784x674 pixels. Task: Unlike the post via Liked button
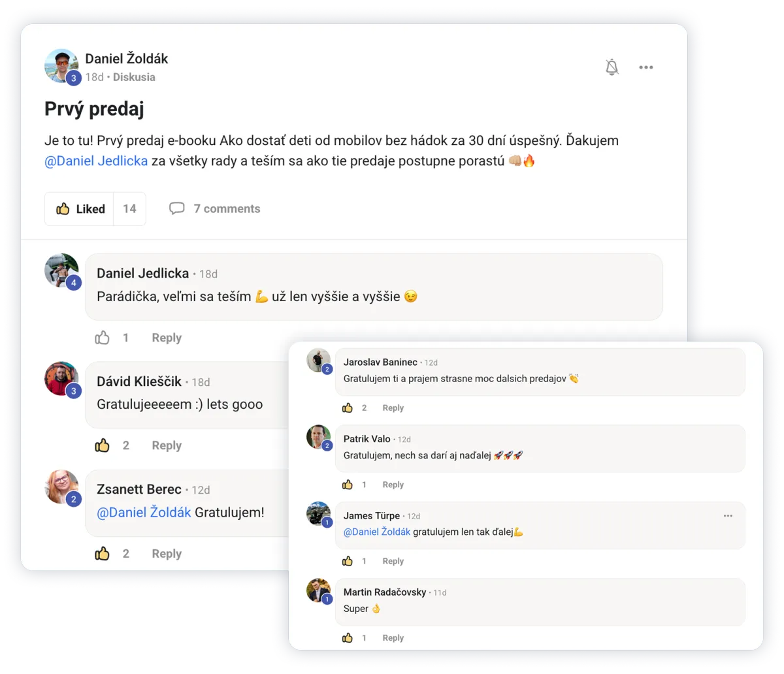pyautogui.click(x=80, y=209)
